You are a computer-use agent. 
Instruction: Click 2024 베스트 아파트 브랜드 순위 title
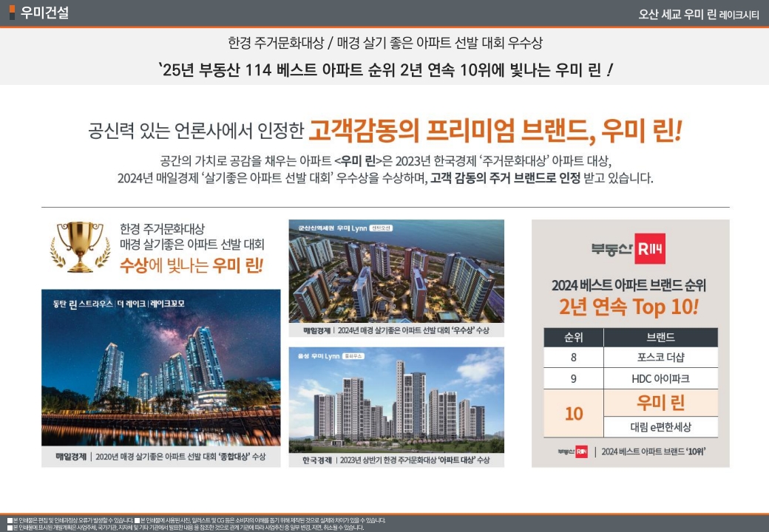[x=629, y=285]
